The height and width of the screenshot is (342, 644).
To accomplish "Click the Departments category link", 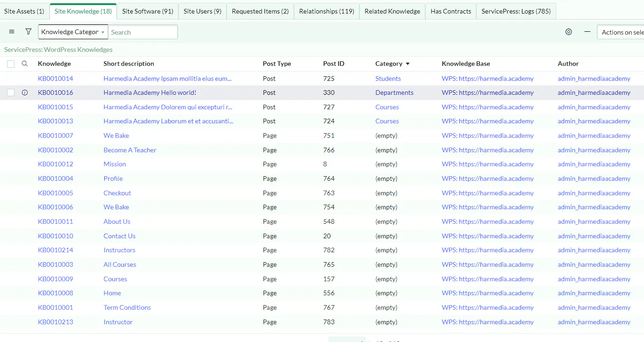I will 394,93.
